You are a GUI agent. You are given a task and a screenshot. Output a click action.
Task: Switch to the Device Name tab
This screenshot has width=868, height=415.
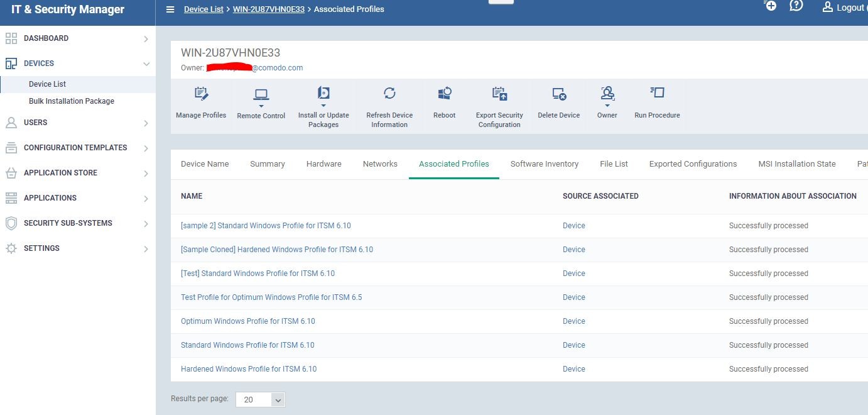[x=205, y=163]
